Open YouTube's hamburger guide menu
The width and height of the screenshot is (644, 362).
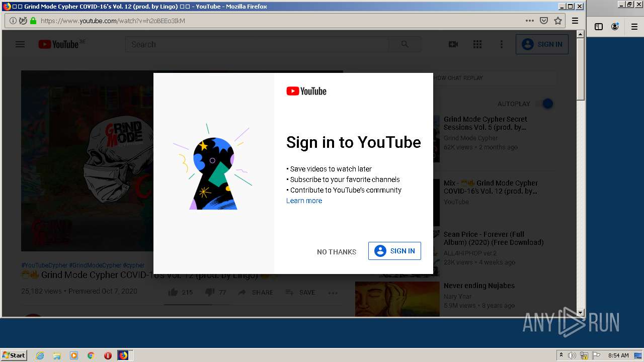(x=20, y=44)
